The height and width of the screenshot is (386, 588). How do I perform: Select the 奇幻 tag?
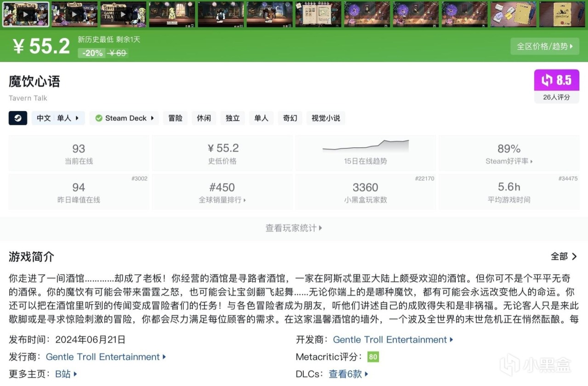[290, 118]
